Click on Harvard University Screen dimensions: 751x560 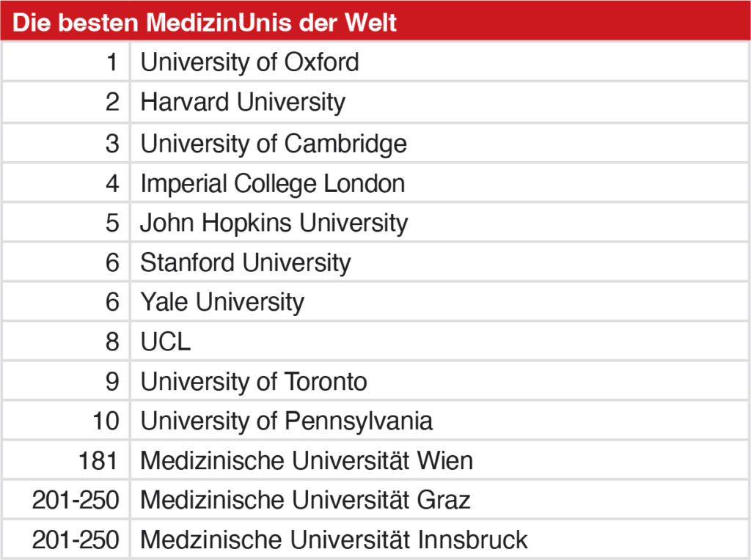click(x=243, y=102)
